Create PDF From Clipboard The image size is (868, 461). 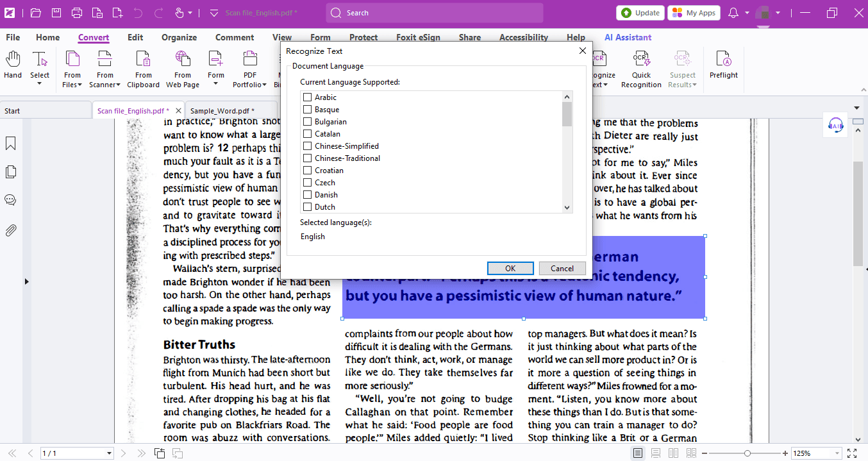coord(144,69)
